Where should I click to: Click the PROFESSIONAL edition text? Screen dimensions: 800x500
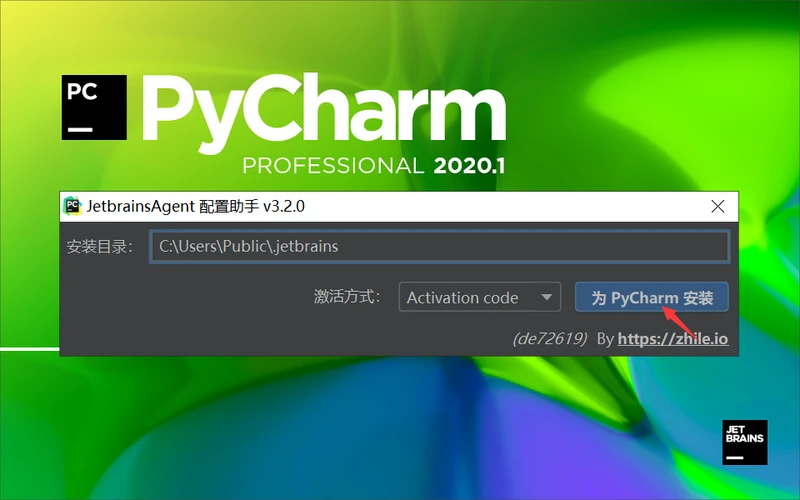click(333, 165)
